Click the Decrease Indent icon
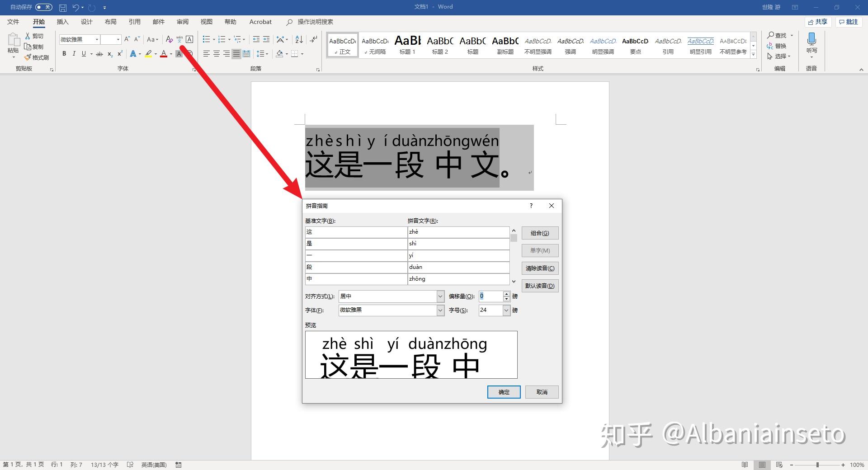Image resolution: width=868 pixels, height=470 pixels. [x=256, y=39]
